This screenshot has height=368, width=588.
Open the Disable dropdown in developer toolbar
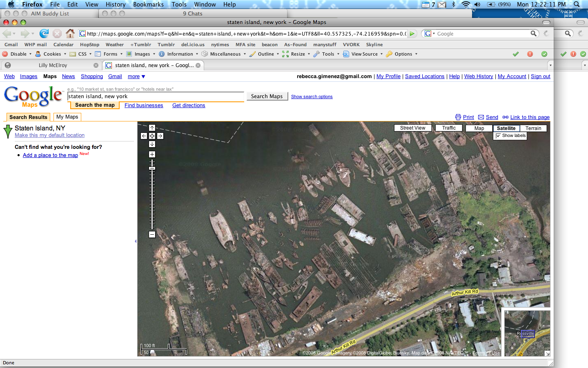coord(17,54)
